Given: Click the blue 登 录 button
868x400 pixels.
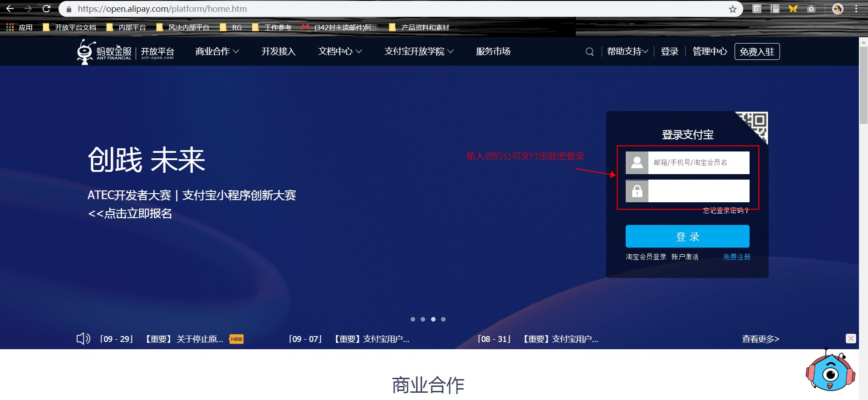Looking at the screenshot, I should [x=687, y=236].
